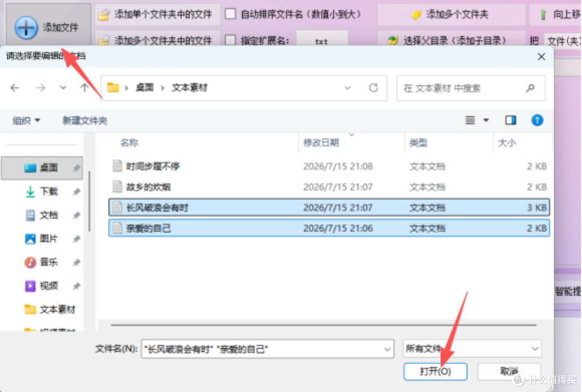Select 桌面 in address breadcrumb
Image resolution: width=582 pixels, height=392 pixels.
(145, 88)
